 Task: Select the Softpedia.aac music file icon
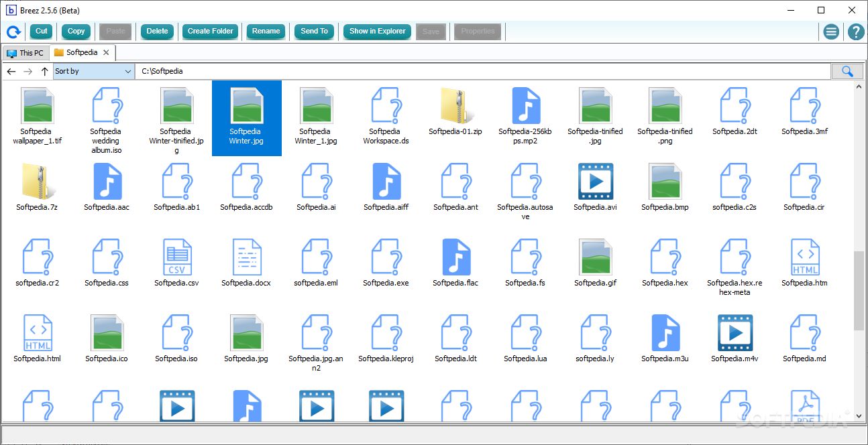[x=107, y=182]
